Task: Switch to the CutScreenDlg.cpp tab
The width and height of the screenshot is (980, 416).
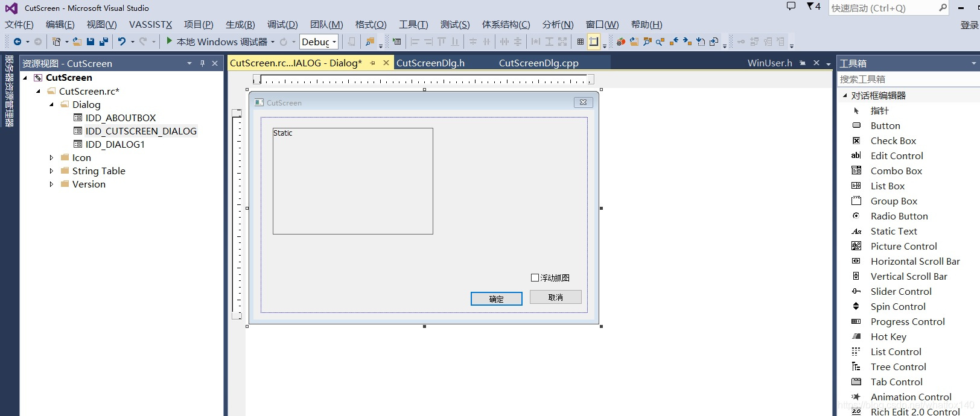Action: 538,63
